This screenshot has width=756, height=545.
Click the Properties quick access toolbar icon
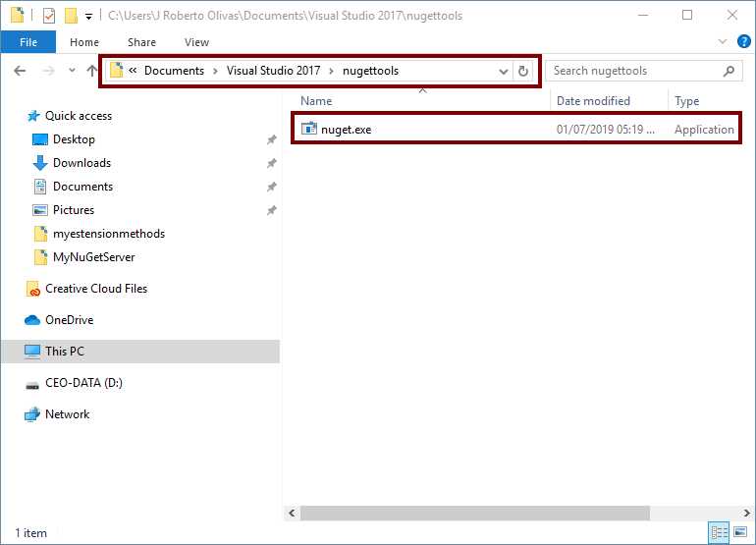(x=49, y=16)
